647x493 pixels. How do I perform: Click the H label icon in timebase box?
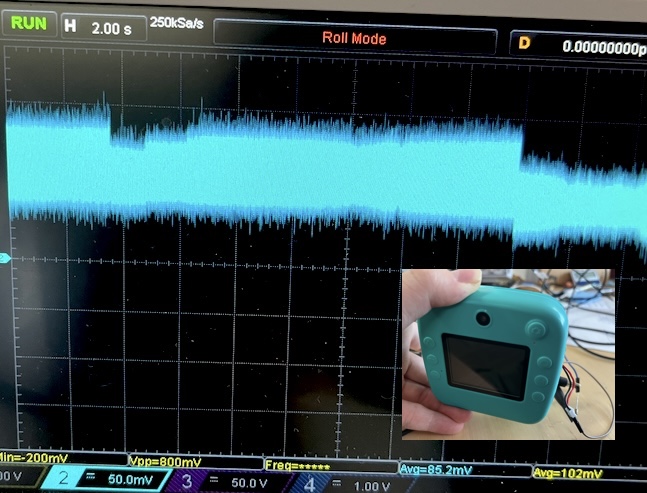coord(70,26)
